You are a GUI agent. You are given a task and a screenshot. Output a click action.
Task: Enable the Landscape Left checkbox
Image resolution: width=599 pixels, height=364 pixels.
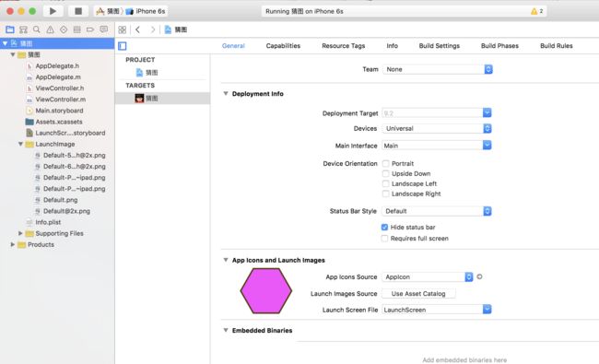(386, 183)
